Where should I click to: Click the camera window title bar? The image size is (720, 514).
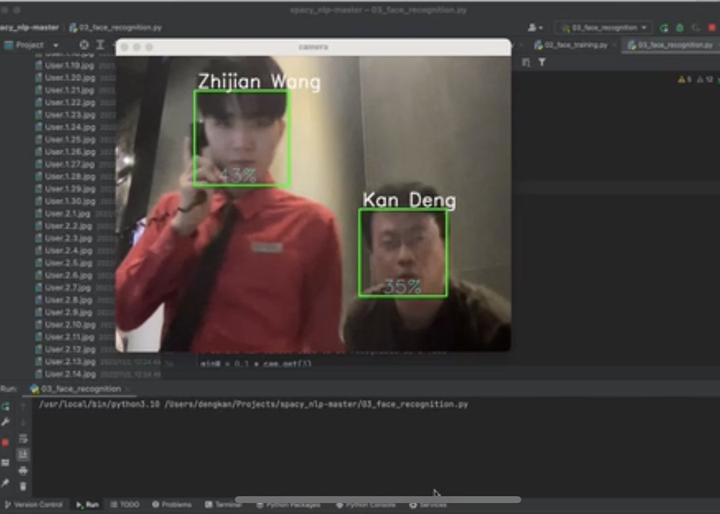[313, 47]
